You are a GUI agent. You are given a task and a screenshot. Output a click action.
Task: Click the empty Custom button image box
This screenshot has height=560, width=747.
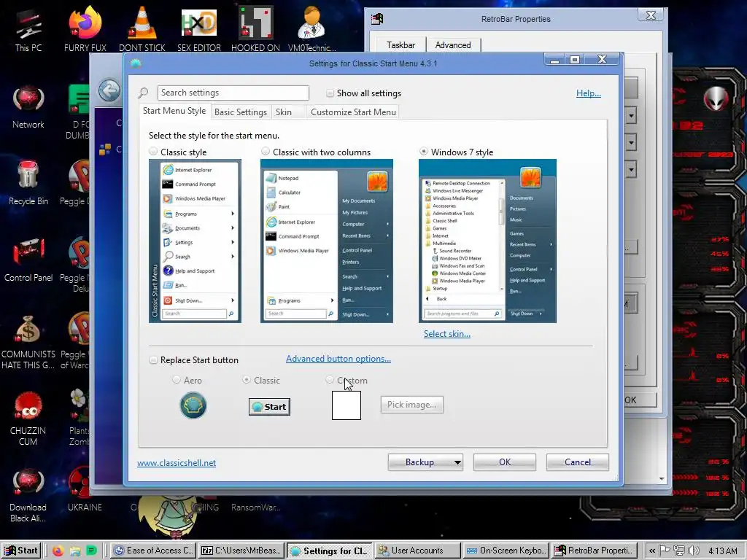tap(347, 405)
